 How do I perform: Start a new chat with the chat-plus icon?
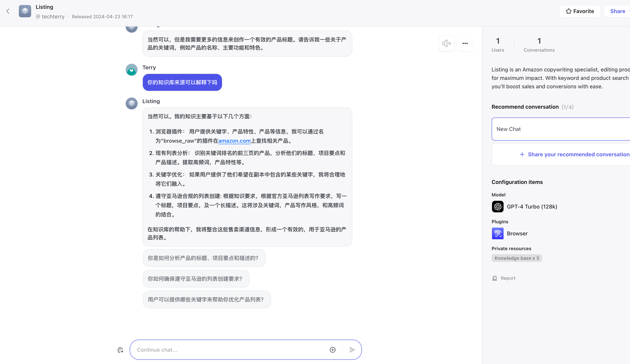tap(121, 350)
